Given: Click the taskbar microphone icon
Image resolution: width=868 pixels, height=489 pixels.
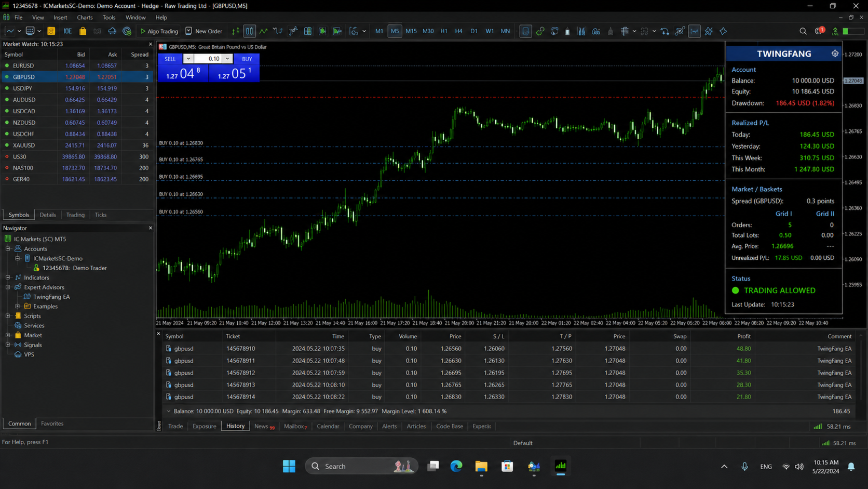Looking at the screenshot, I should pos(744,467).
